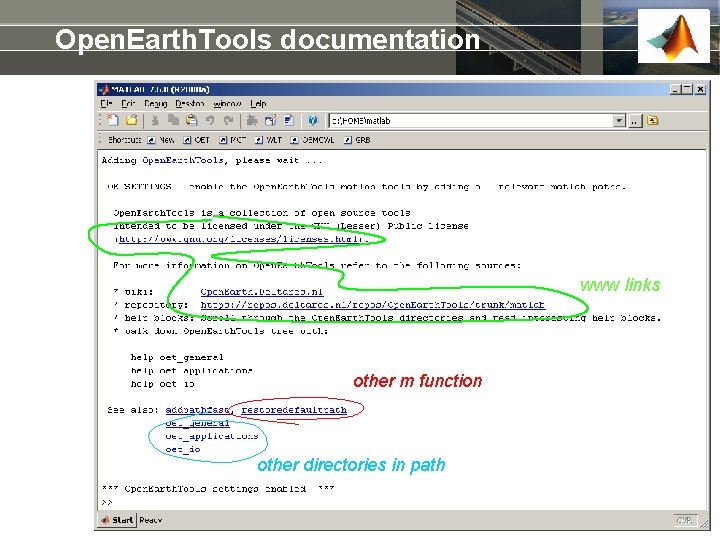Go up one directory level icon
Screen dimensions: 720x540
(652, 121)
